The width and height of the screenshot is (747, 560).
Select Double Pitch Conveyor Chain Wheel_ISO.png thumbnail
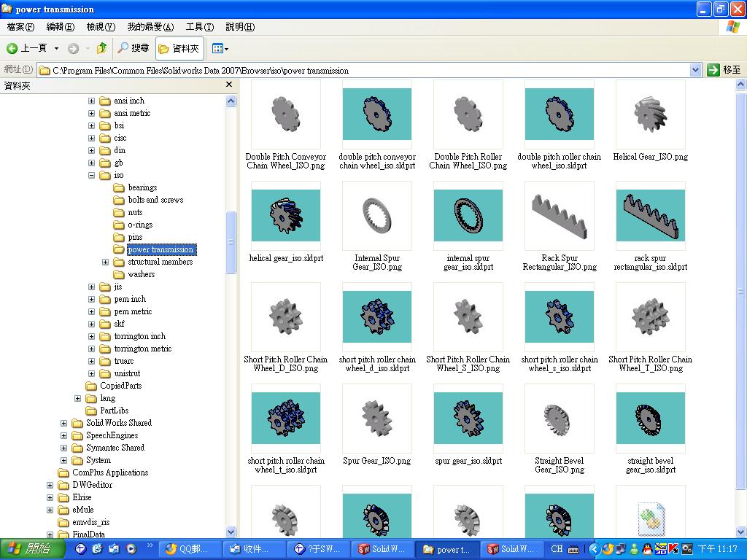286,114
